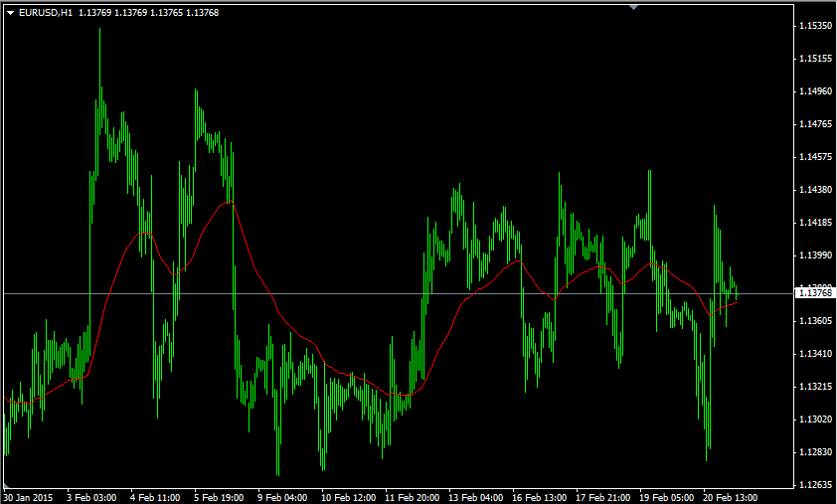Click the 20 Feb 13:00 time label
837x504 pixels.
(x=730, y=498)
